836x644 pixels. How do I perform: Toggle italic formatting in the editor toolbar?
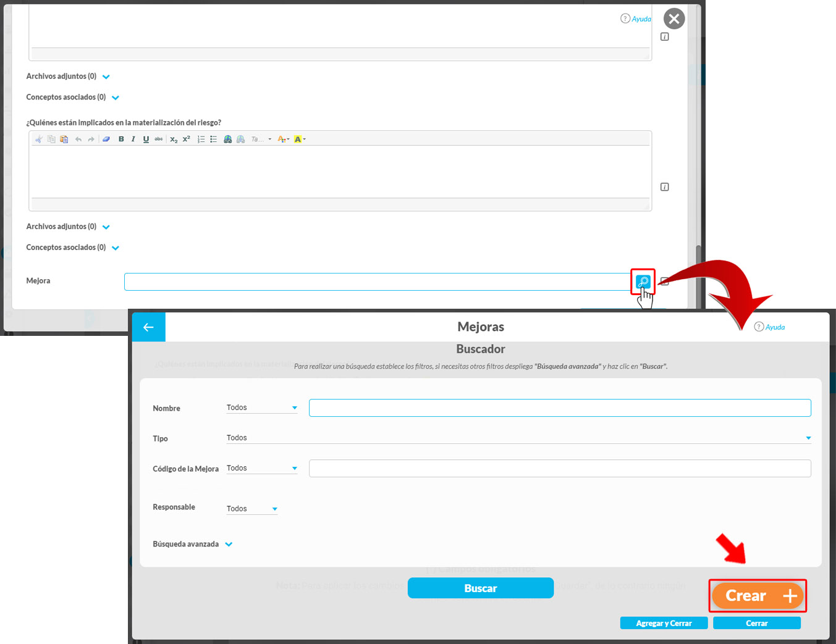click(133, 140)
